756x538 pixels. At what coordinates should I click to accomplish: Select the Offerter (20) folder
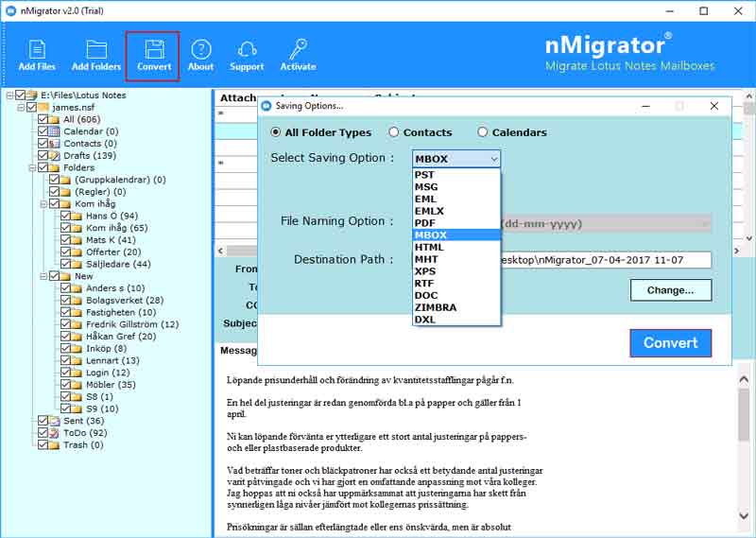[113, 252]
